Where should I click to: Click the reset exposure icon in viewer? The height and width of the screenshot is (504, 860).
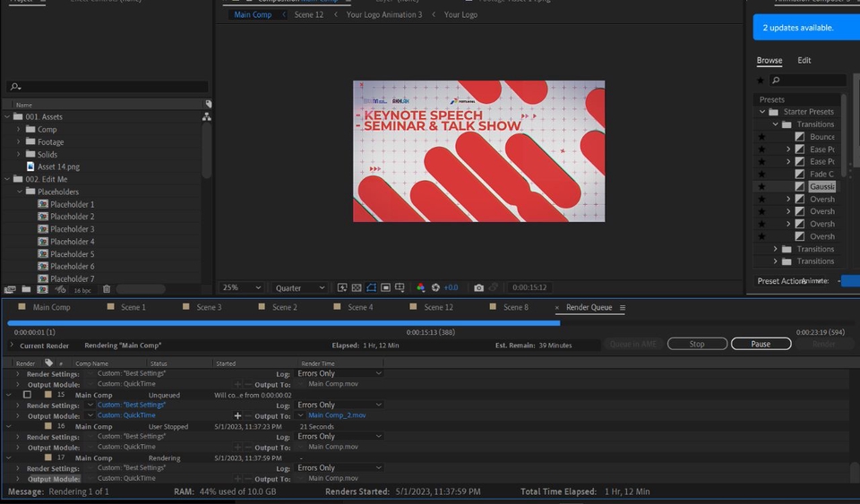(x=436, y=287)
